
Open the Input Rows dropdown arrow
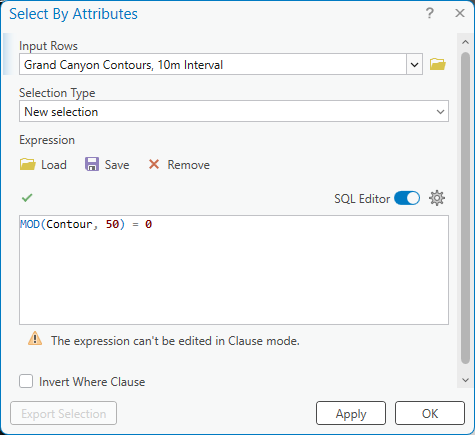pos(414,64)
